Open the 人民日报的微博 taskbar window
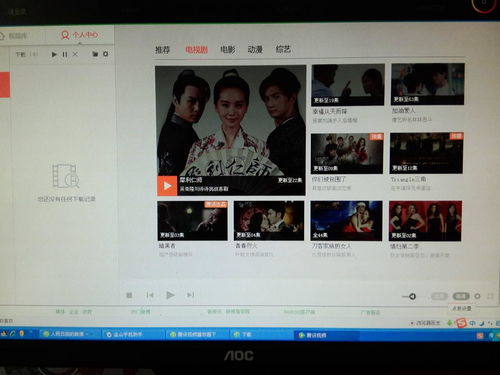The width and height of the screenshot is (500, 375). point(70,334)
